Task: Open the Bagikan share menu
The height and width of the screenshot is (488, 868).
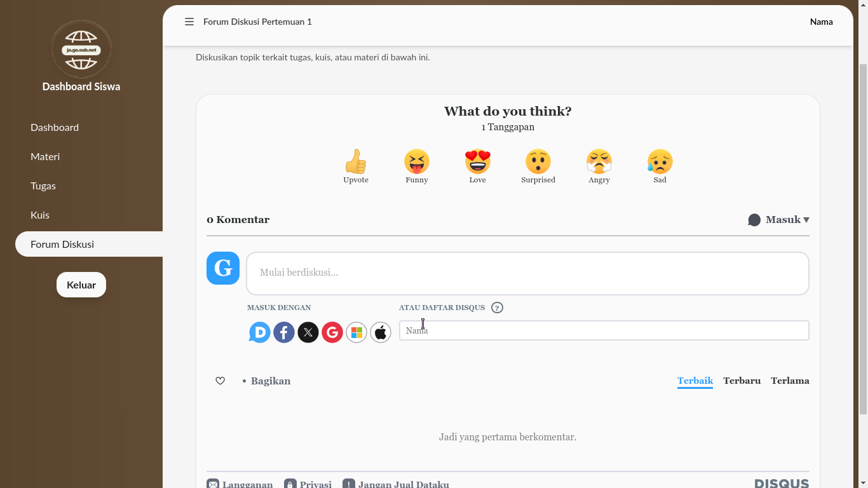Action: tap(270, 381)
